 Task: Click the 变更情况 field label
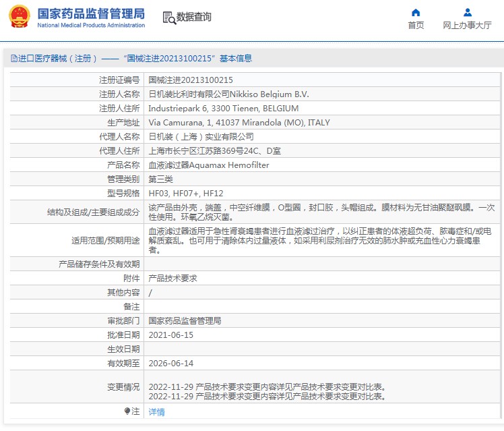[123, 386]
